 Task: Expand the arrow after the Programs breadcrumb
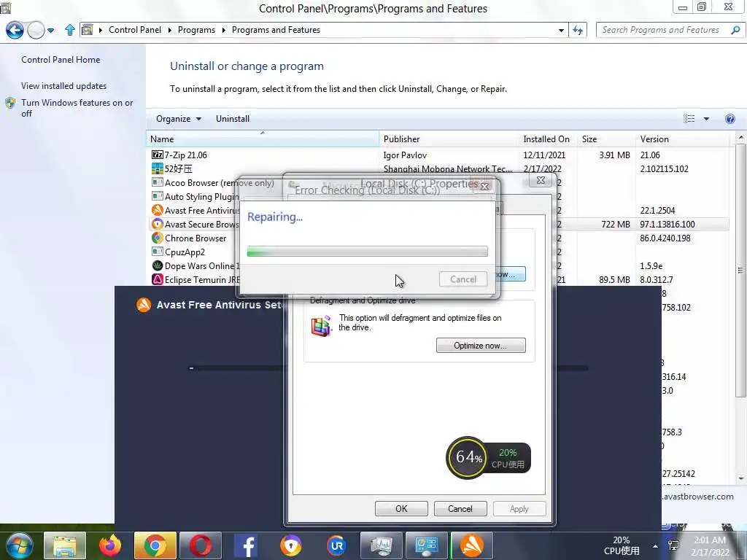click(223, 30)
